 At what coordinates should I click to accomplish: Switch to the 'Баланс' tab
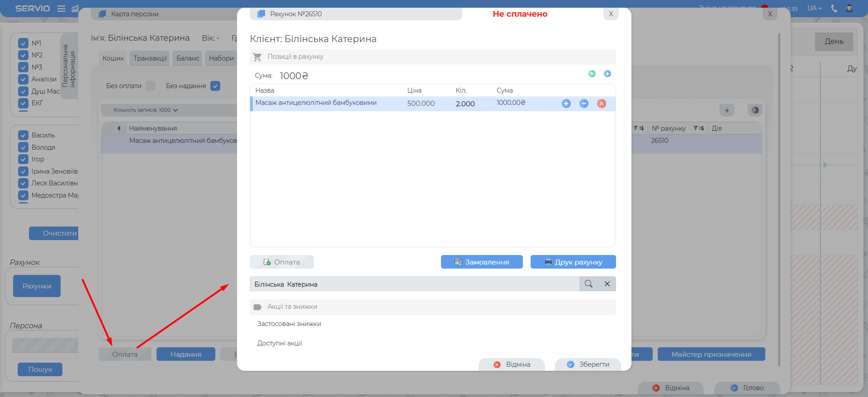click(188, 58)
